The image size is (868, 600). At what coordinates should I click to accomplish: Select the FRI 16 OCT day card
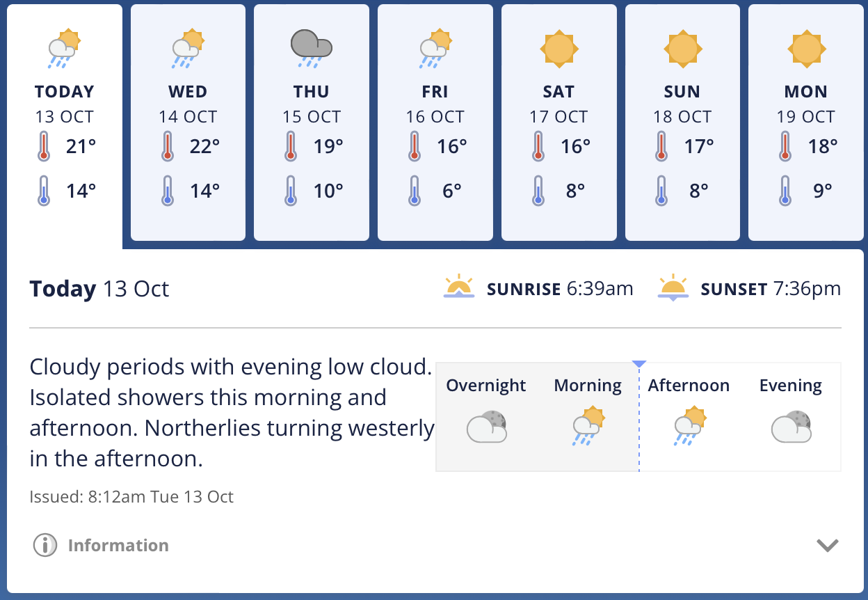tap(435, 123)
